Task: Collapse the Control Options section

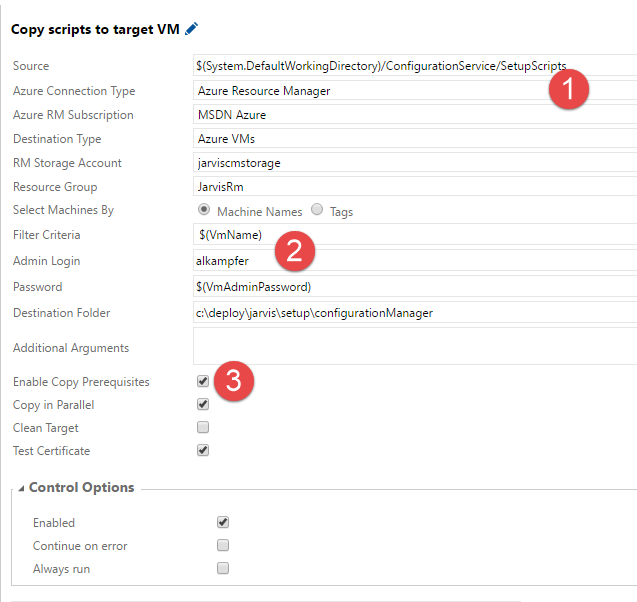Action: [x=22, y=488]
